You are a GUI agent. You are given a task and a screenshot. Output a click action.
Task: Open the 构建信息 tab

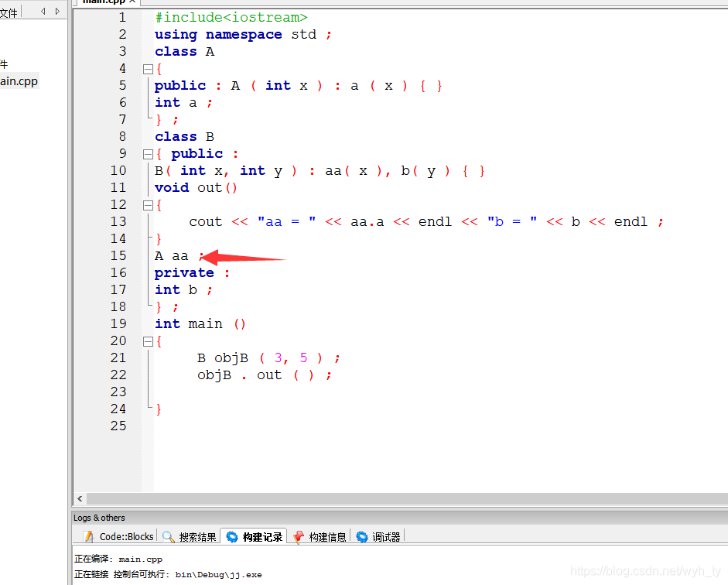click(x=320, y=537)
